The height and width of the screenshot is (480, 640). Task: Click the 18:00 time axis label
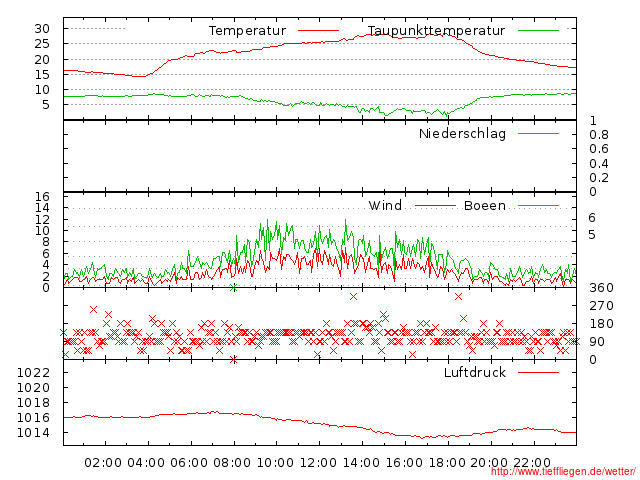coord(447,463)
